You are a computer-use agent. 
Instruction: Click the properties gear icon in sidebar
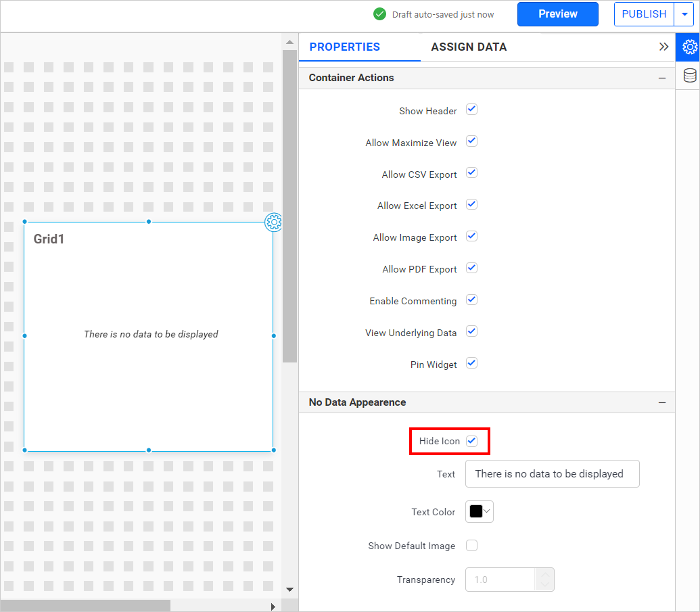(689, 47)
